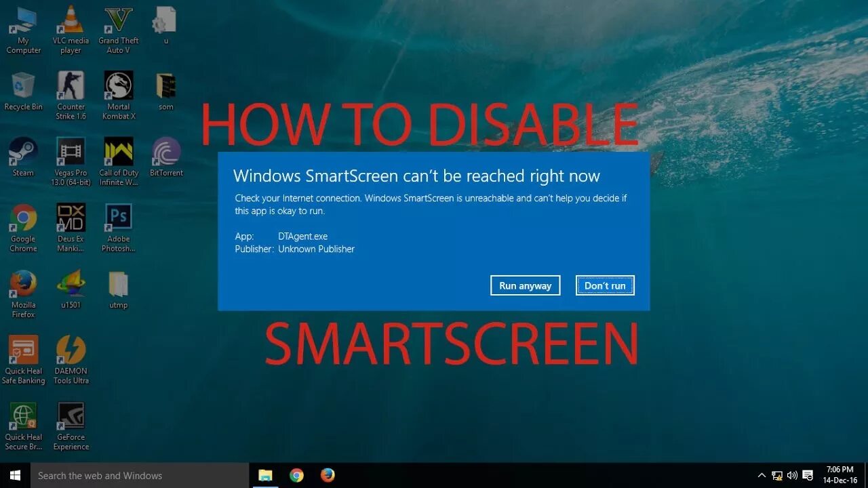Select Vegas Pro 13.0 shortcut

tap(71, 162)
